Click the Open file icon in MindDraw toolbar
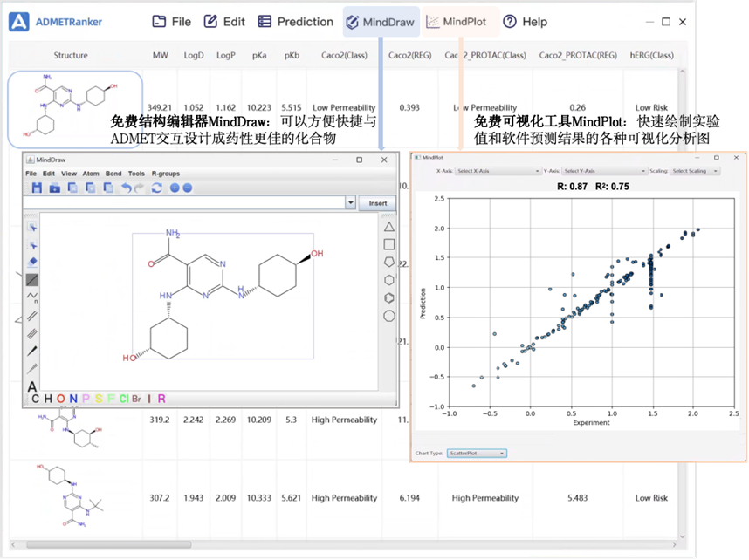Image resolution: width=749 pixels, height=560 pixels. [55, 188]
